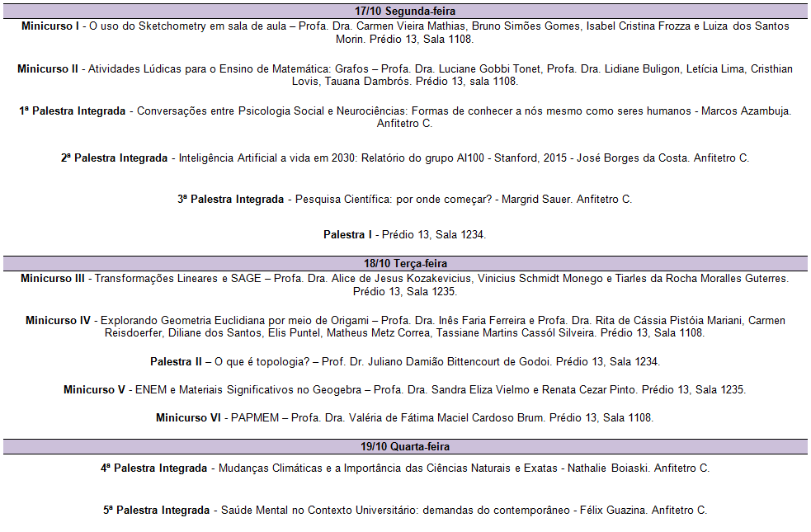Select the Palestra II heading text
The height and width of the screenshot is (532, 811).
177,362
